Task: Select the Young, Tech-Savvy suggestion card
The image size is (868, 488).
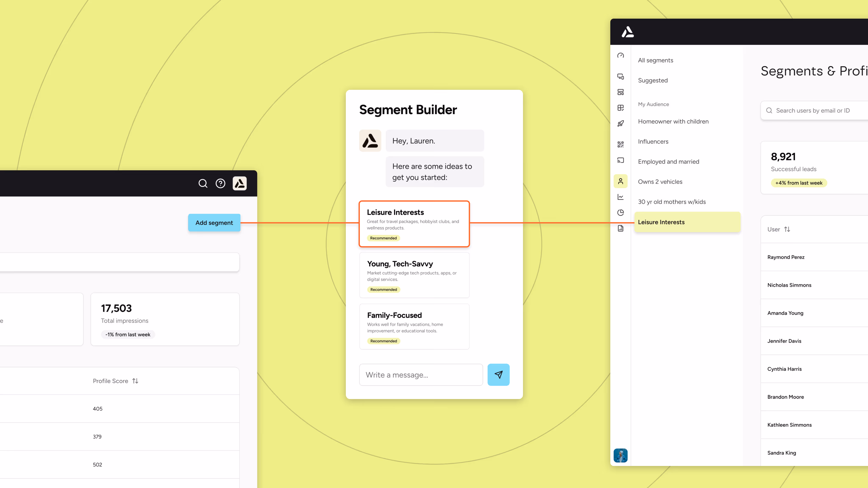Action: [x=414, y=275]
